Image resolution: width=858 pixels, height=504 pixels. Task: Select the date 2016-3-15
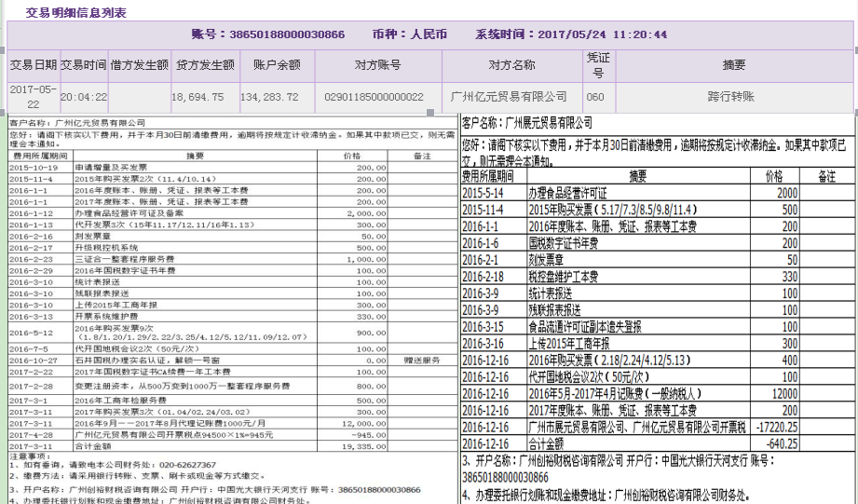click(483, 327)
